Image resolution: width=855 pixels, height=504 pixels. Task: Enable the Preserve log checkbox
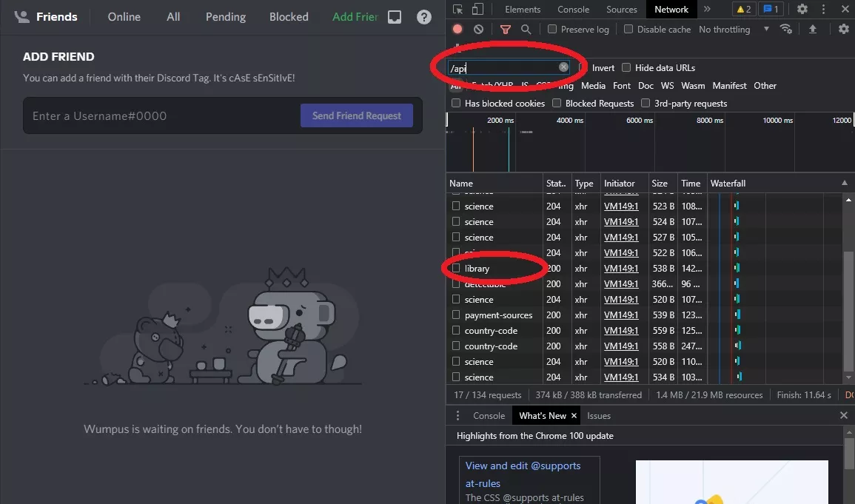pos(551,29)
